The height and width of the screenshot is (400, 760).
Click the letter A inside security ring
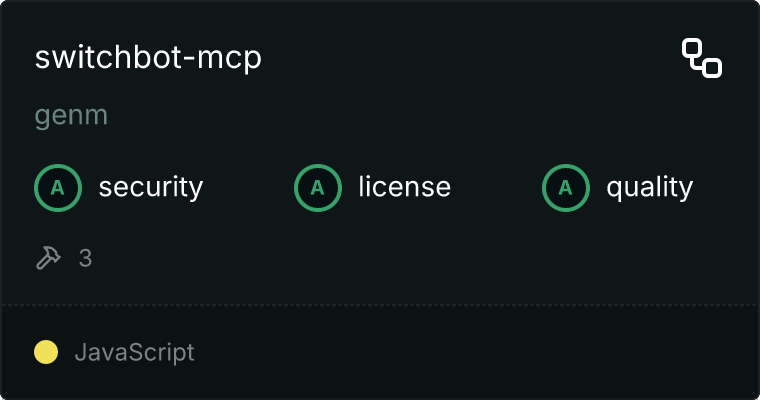58,188
